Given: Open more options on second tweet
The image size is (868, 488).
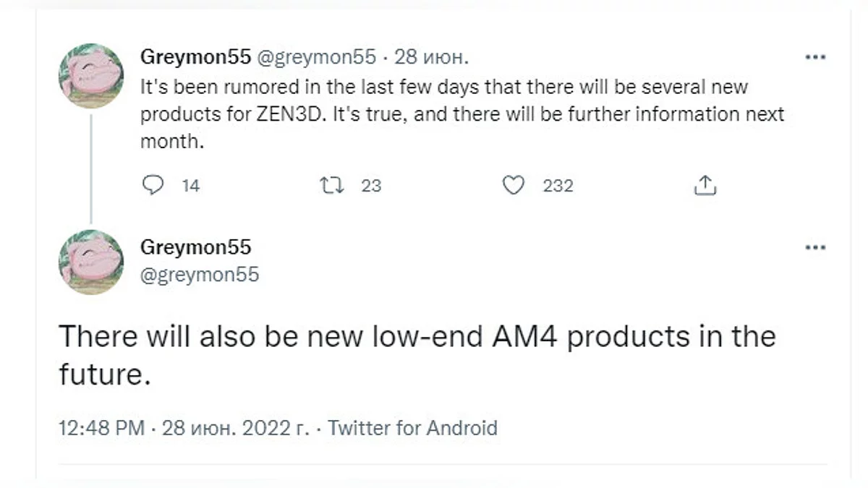Looking at the screenshot, I should click(x=815, y=248).
